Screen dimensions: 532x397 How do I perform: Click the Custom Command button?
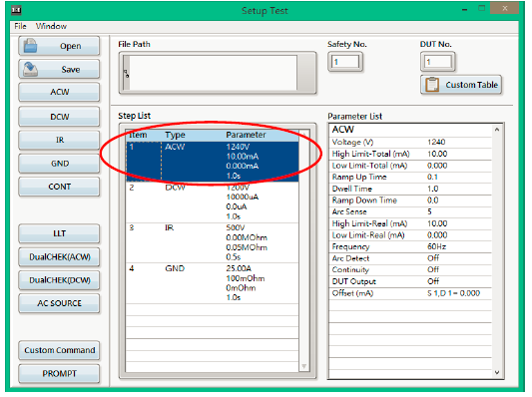click(59, 350)
